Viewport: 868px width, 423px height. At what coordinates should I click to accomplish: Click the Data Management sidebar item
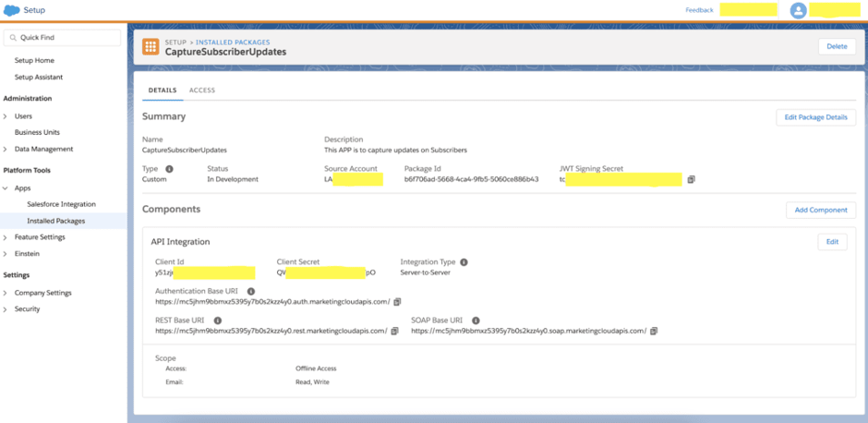tap(43, 149)
